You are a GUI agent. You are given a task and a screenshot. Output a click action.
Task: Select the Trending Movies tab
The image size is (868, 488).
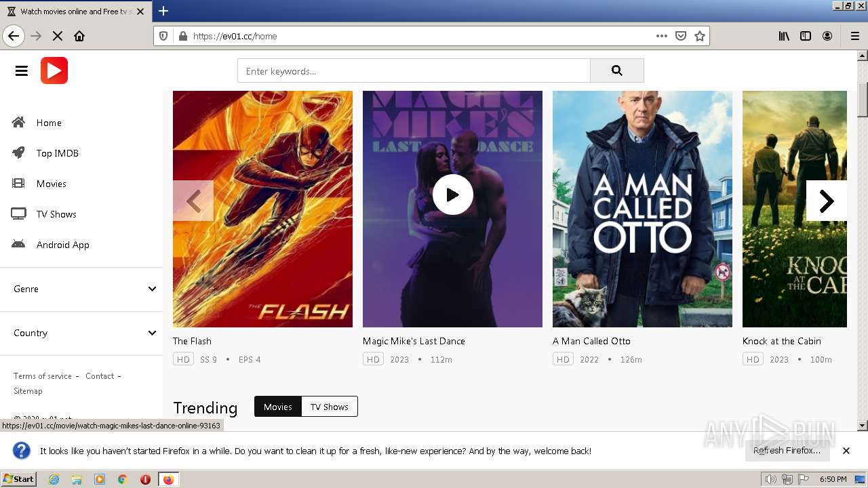[278, 407]
